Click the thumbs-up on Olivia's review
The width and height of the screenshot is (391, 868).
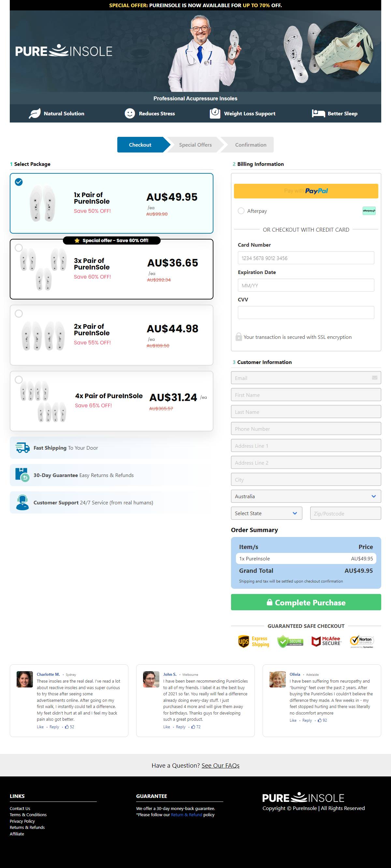[320, 720]
